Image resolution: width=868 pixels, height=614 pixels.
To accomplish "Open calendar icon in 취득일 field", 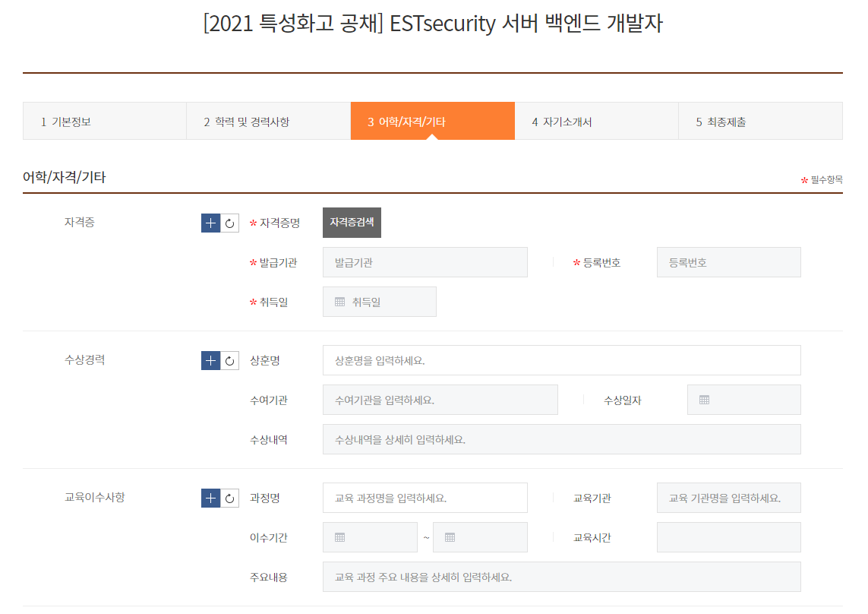I will 340,302.
